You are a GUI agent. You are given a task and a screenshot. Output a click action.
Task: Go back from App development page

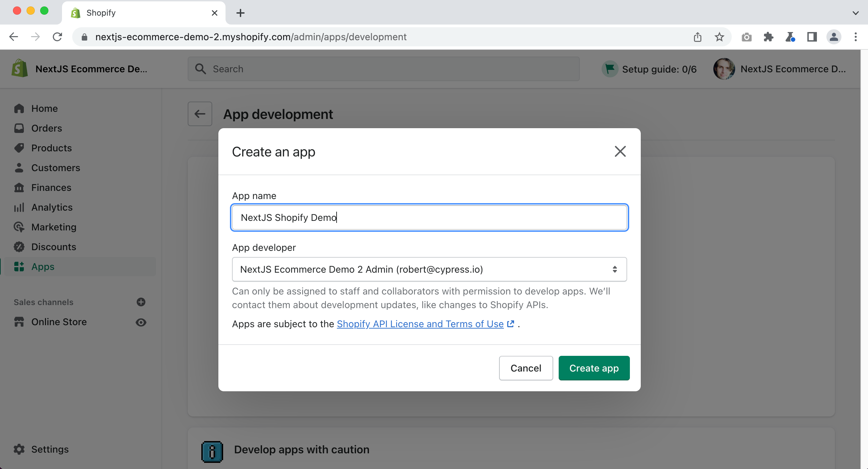200,114
